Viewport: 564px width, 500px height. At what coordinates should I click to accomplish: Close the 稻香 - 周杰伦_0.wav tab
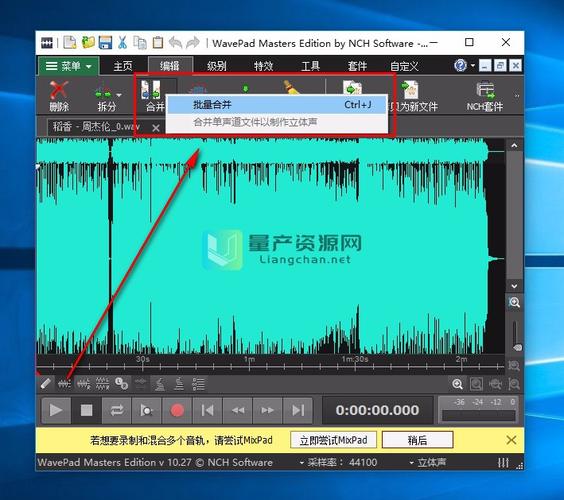156,128
